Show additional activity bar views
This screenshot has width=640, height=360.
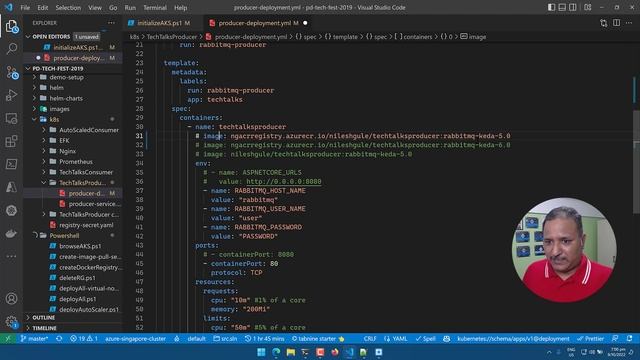(11, 256)
